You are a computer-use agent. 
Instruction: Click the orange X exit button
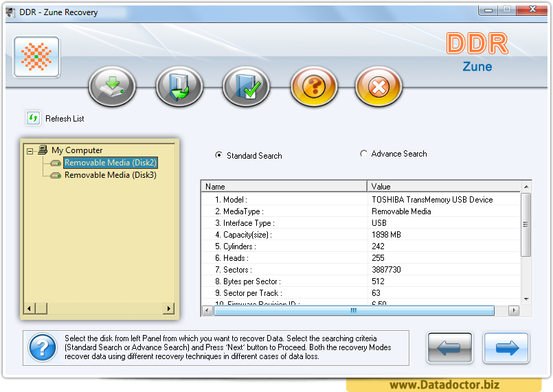pos(379,87)
